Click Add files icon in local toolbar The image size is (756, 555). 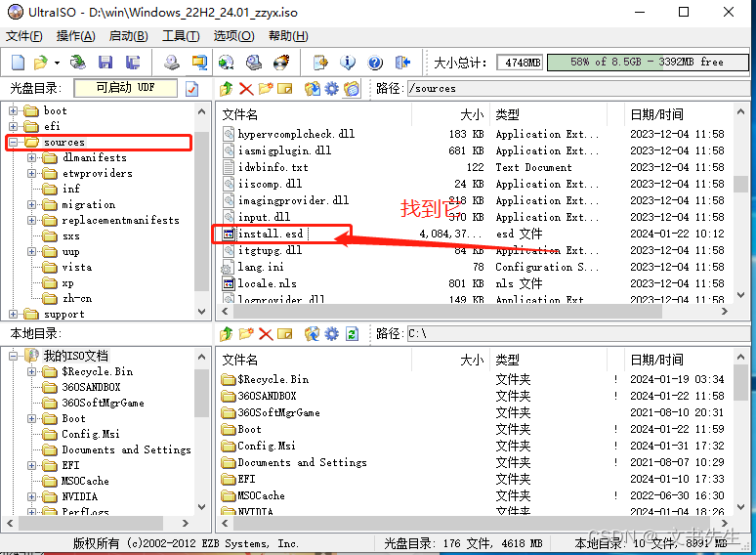(x=312, y=333)
